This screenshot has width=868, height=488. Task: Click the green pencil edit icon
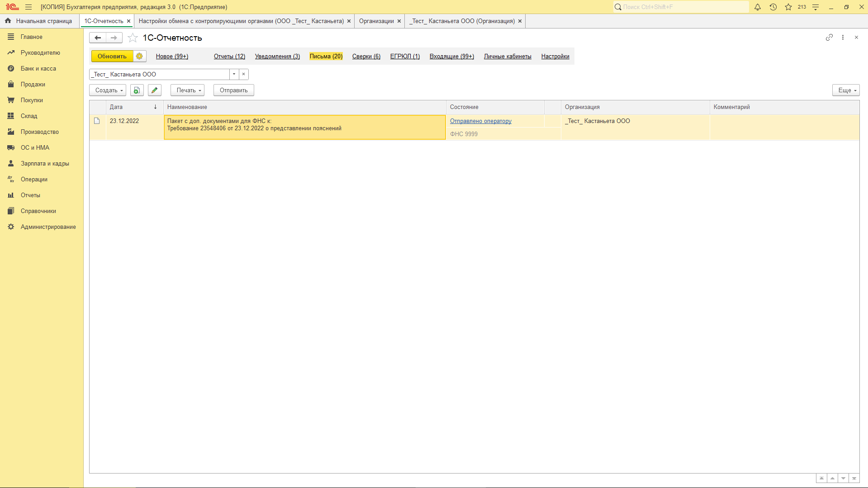[154, 90]
